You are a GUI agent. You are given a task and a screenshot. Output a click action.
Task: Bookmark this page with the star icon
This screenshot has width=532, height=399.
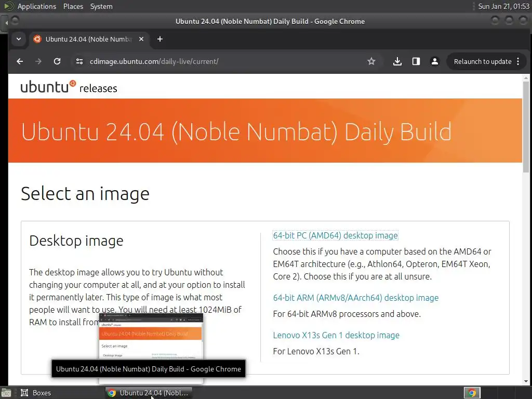(371, 61)
